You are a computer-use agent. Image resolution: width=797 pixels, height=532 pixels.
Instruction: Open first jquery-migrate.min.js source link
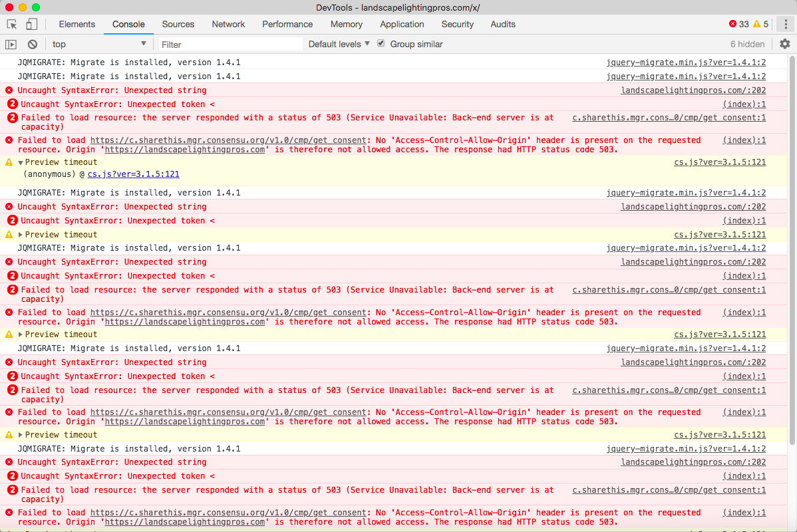pyautogui.click(x=686, y=63)
